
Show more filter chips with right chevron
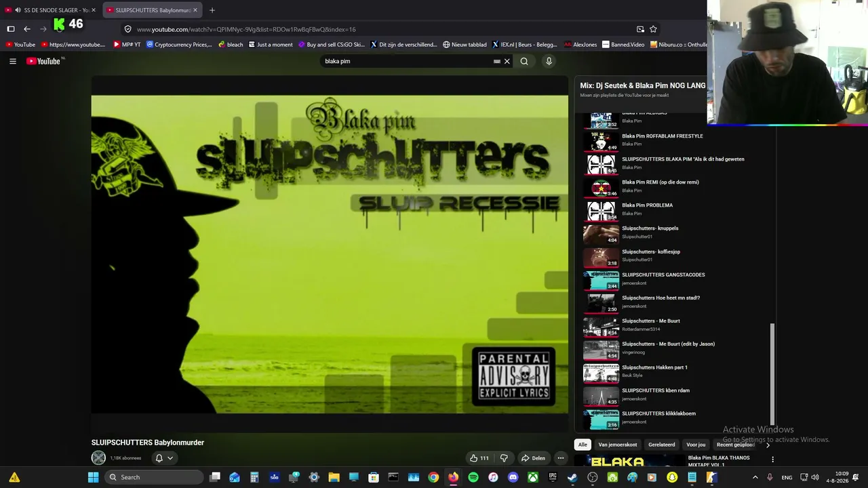pyautogui.click(x=768, y=445)
